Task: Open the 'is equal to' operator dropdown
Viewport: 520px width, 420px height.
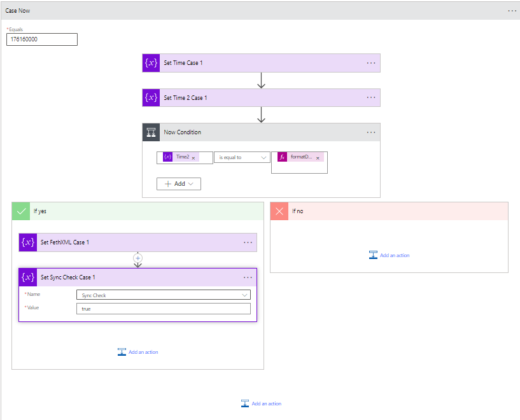Action: [x=242, y=157]
